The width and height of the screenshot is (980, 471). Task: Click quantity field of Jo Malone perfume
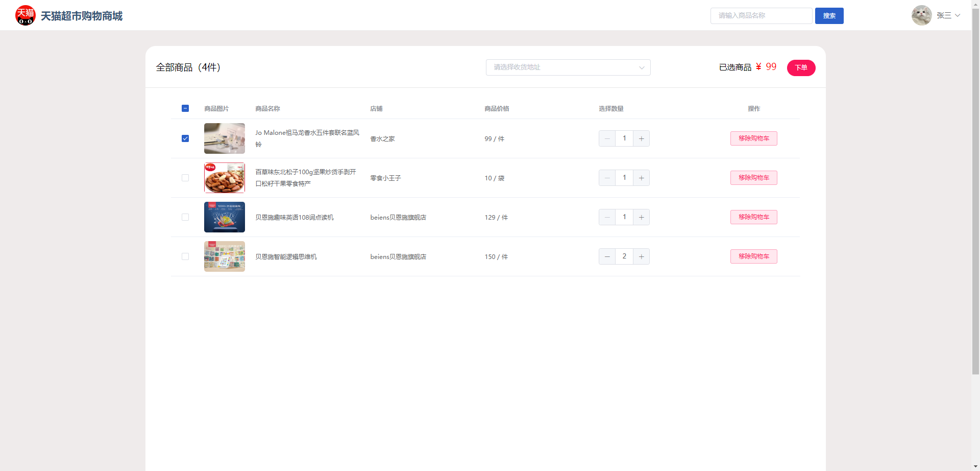tap(624, 138)
